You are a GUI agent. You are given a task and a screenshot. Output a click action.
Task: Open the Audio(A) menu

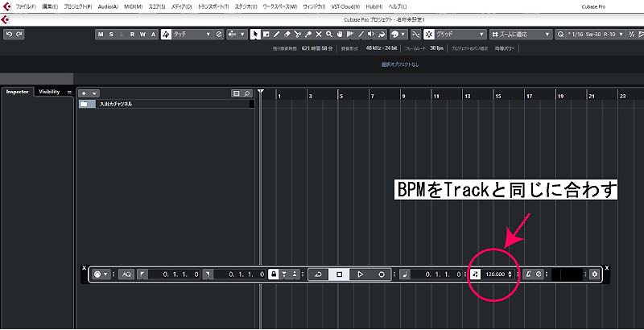coord(108,6)
